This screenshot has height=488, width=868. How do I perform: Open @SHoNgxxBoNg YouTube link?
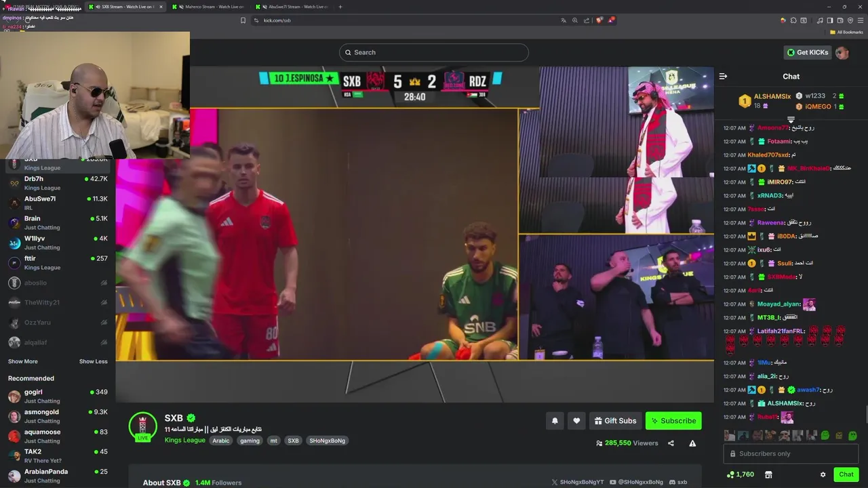637,483
